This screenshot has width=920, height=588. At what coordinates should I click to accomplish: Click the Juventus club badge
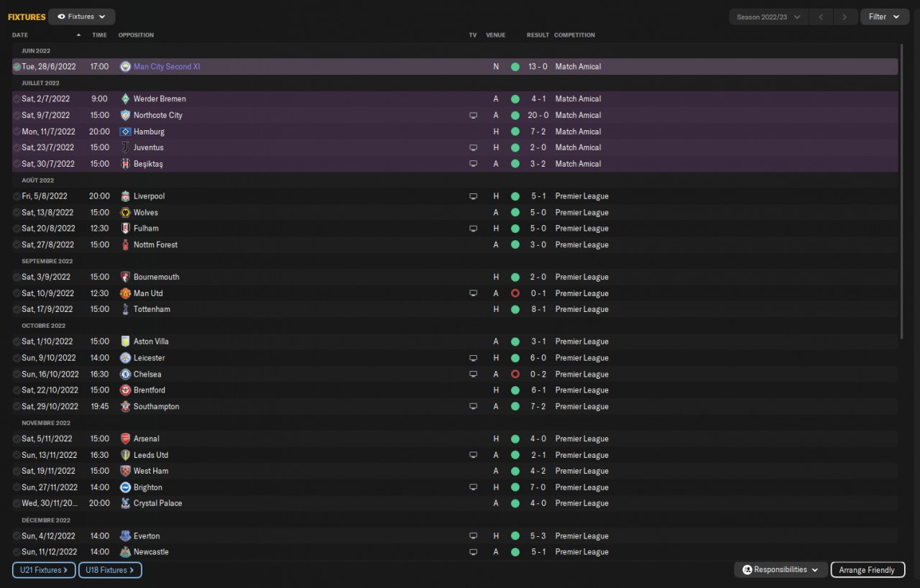pos(125,147)
